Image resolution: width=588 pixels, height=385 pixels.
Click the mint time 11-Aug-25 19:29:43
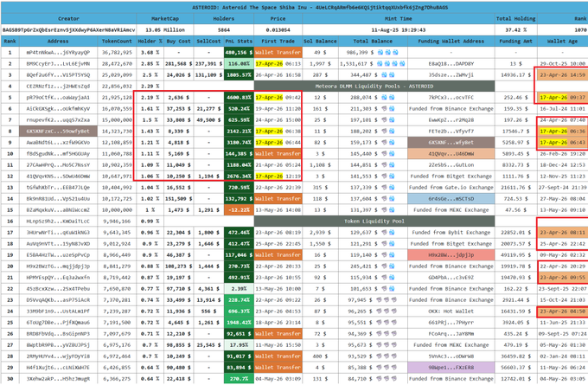[x=399, y=30]
